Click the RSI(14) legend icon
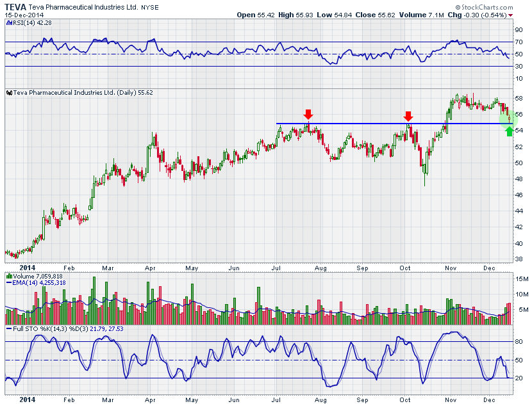 9,22
